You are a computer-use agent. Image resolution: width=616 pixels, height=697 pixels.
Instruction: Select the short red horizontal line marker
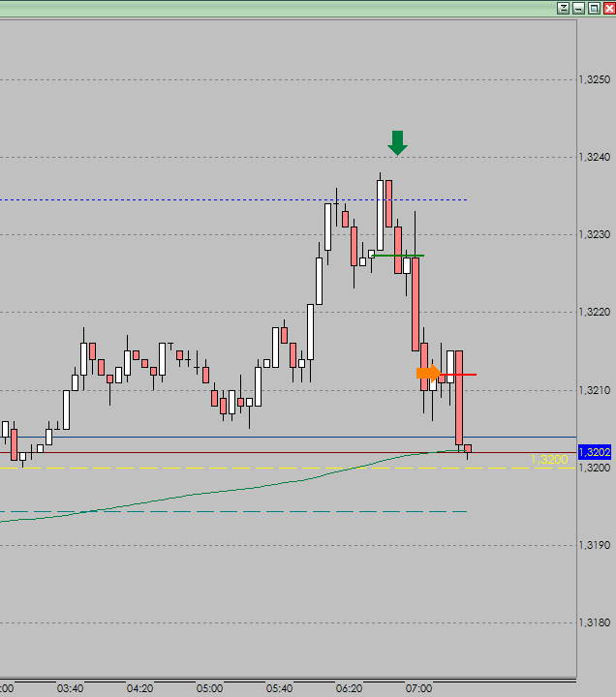coord(458,375)
